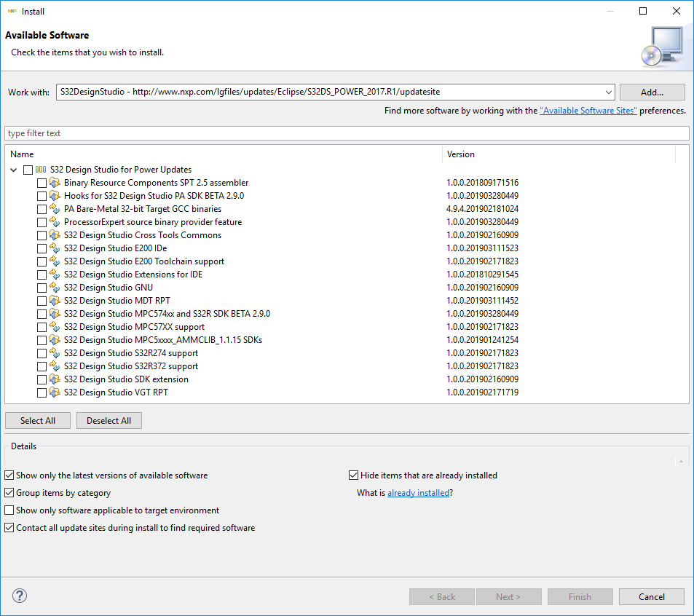Click the S32 Design Studio SDK extension icon
Viewport: 694px width, 616px height.
[55, 379]
